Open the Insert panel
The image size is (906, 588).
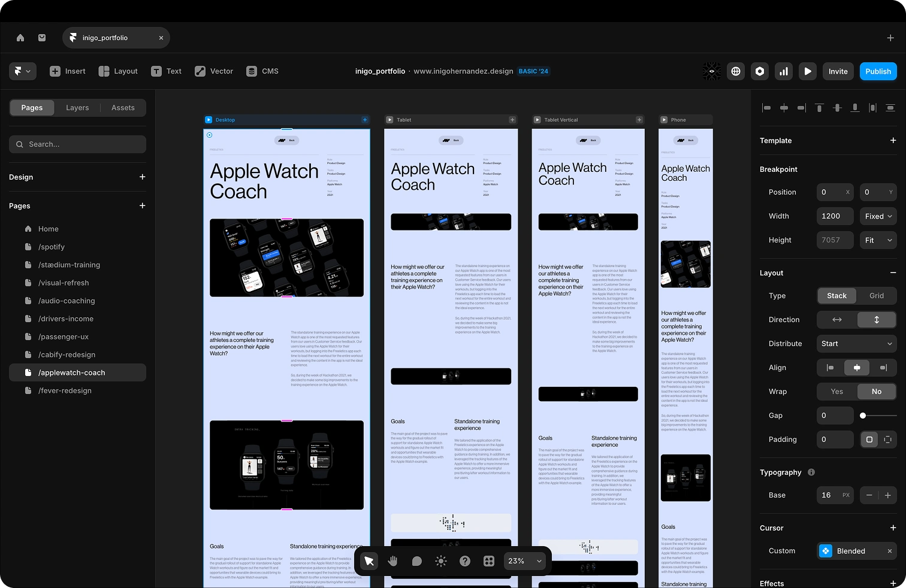pyautogui.click(x=67, y=71)
